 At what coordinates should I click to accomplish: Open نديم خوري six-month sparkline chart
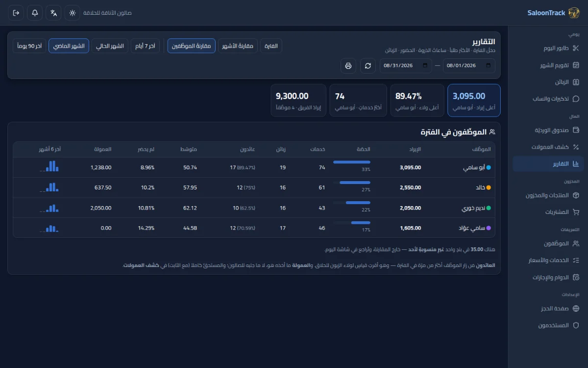pyautogui.click(x=49, y=208)
